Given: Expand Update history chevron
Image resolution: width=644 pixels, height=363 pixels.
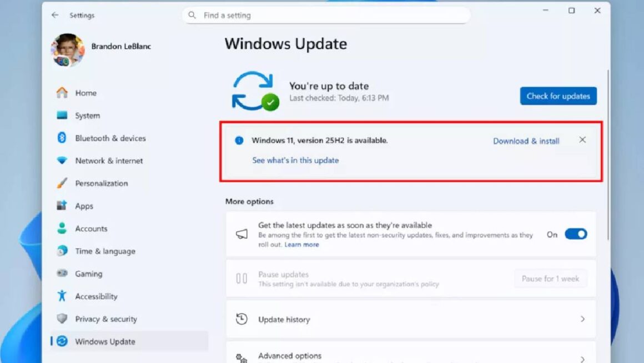Looking at the screenshot, I should 582,319.
